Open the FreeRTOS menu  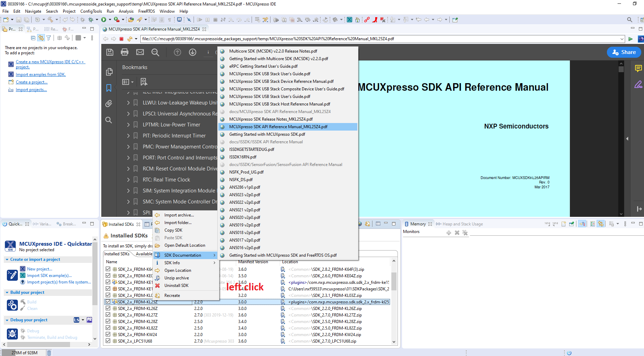click(x=146, y=11)
